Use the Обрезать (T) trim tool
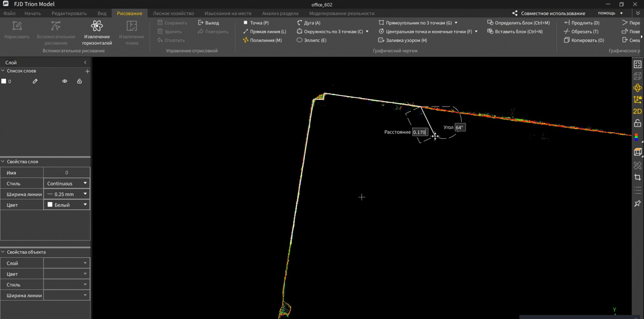 pyautogui.click(x=581, y=31)
